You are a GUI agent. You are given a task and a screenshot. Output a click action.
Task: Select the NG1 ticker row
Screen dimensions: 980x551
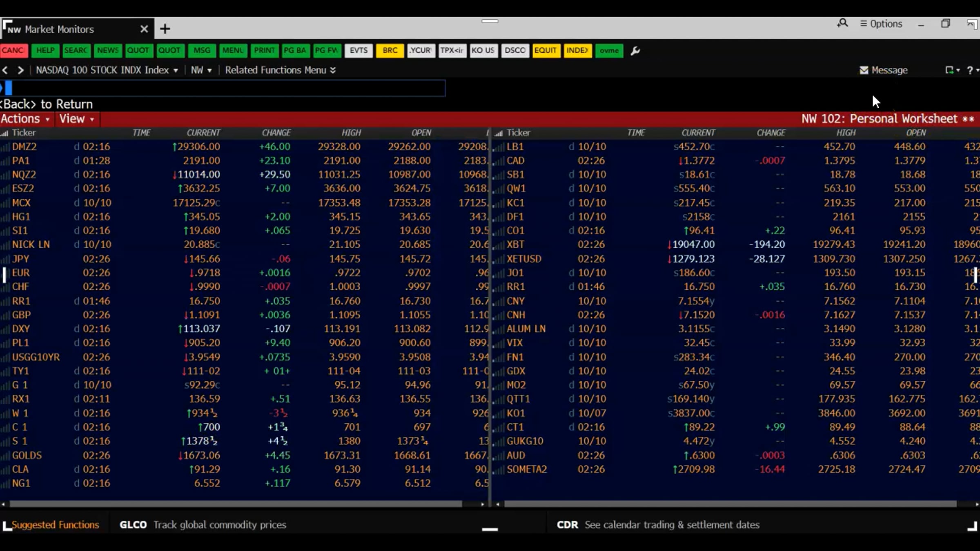244,483
